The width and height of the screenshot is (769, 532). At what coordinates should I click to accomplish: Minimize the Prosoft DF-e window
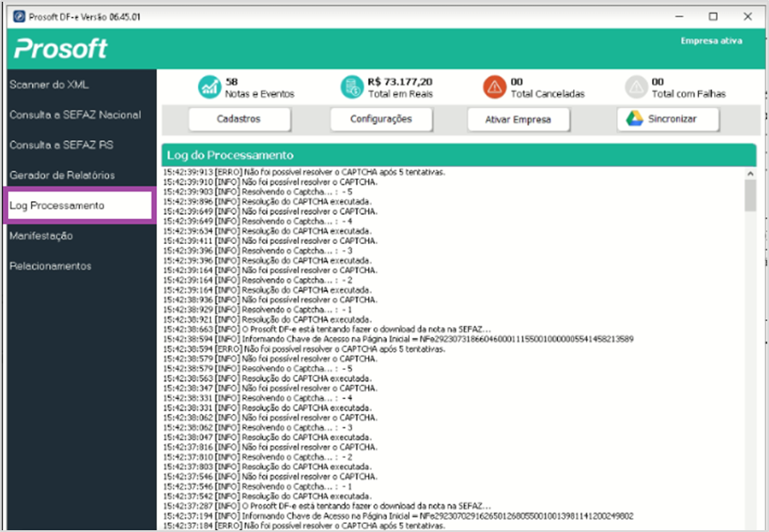pyautogui.click(x=679, y=17)
